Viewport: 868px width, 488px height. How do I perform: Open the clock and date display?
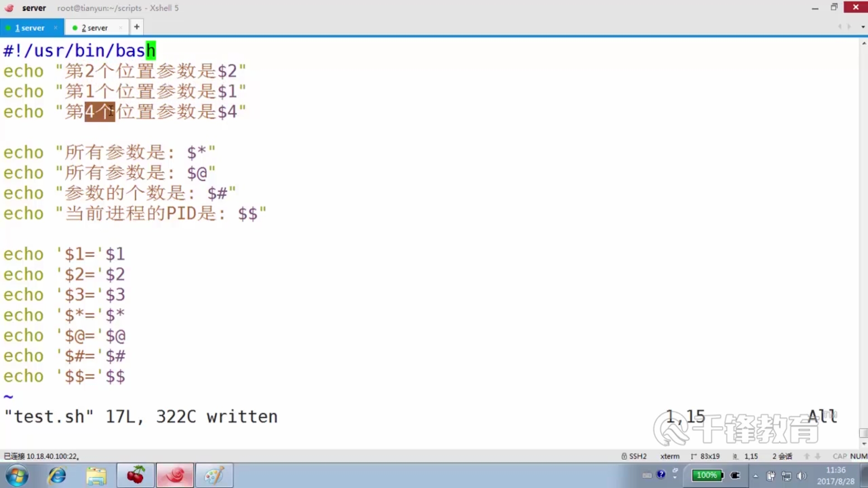click(x=835, y=476)
